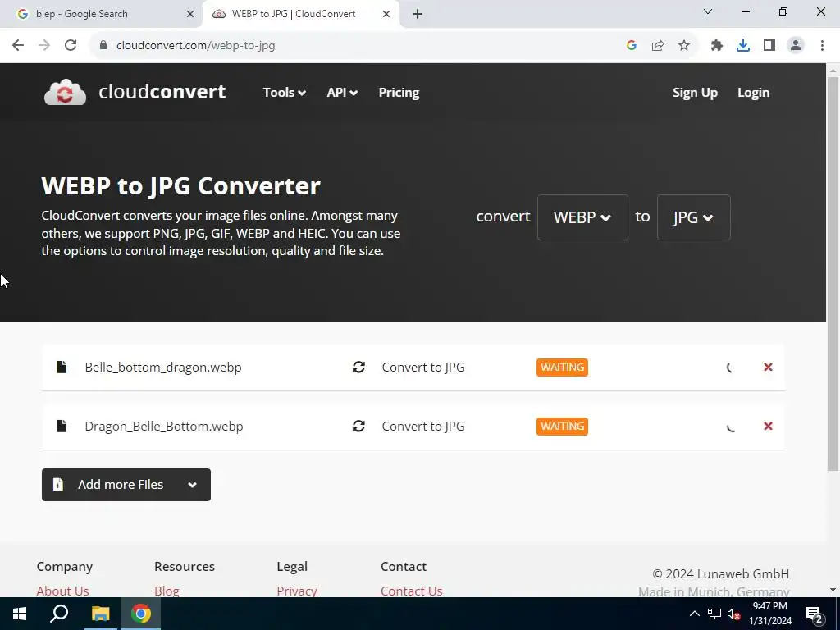
Task: Open the Privacy footer link
Action: [x=297, y=591]
